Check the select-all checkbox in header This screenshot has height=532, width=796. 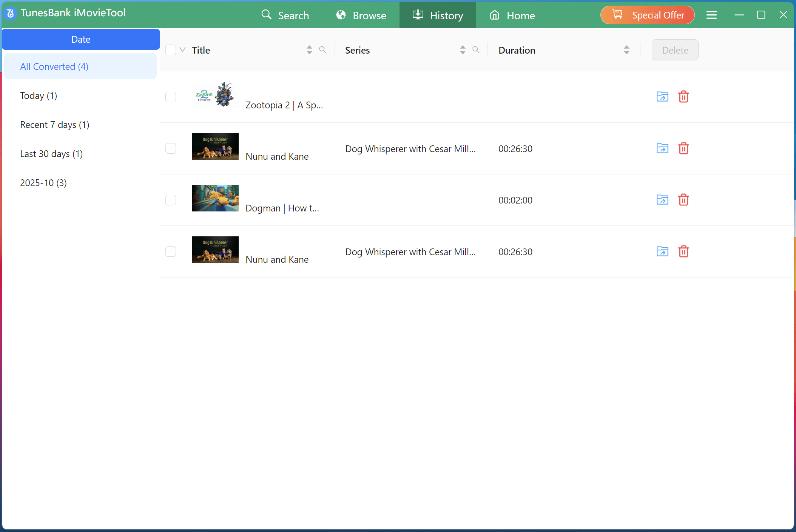pos(170,49)
